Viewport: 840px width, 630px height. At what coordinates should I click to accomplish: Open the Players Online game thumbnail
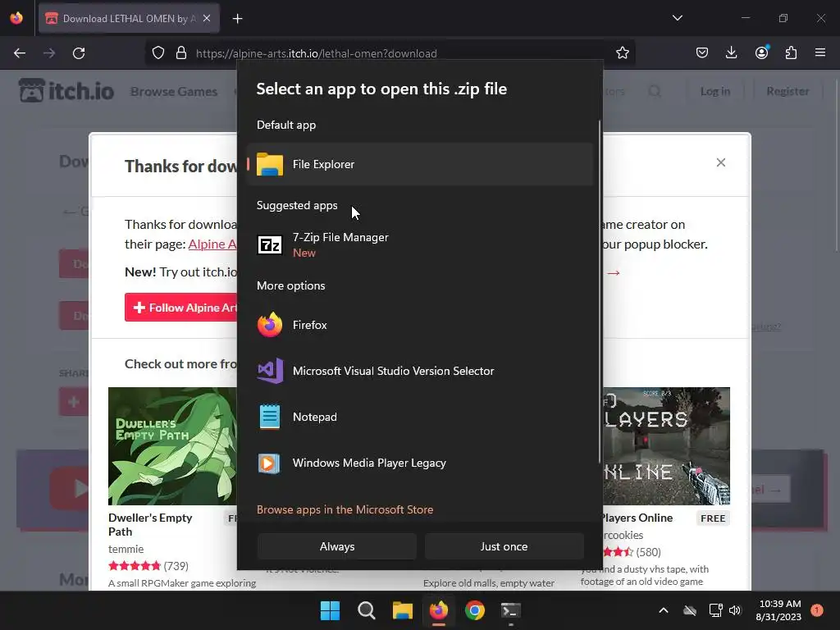(x=666, y=445)
